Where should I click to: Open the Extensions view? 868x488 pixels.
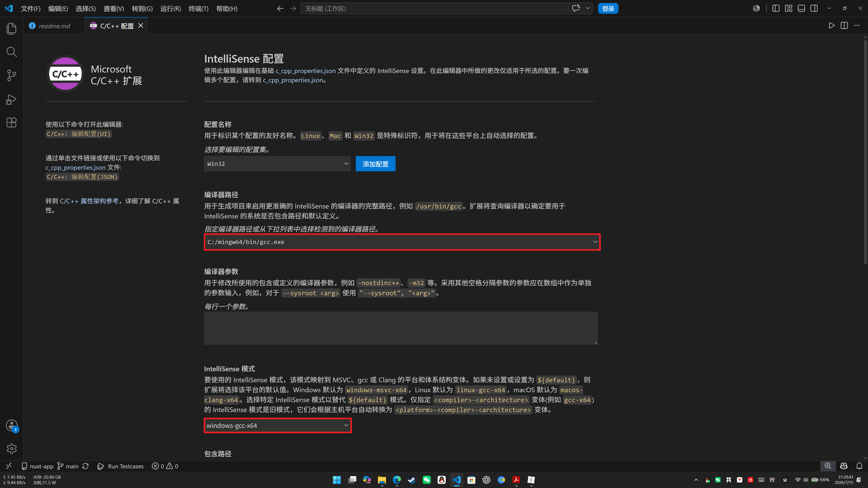11,123
